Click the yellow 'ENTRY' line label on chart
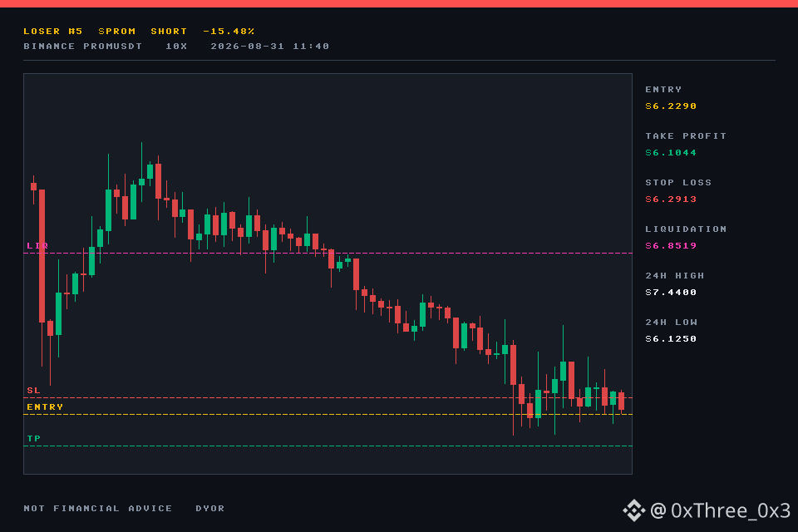 (x=45, y=407)
